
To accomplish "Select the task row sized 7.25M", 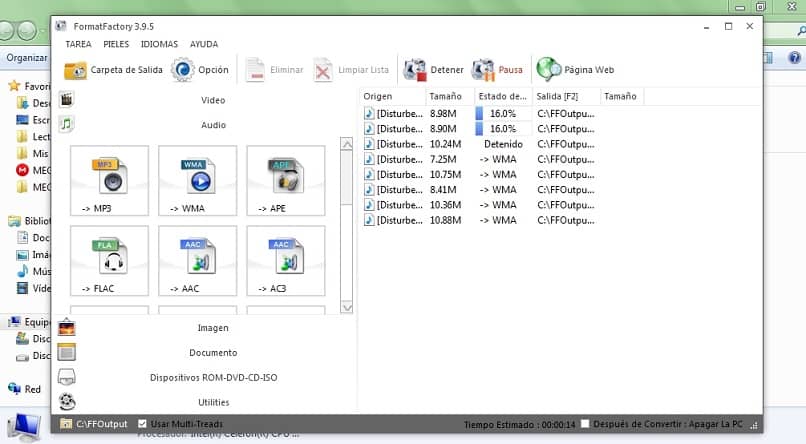I will coord(479,159).
